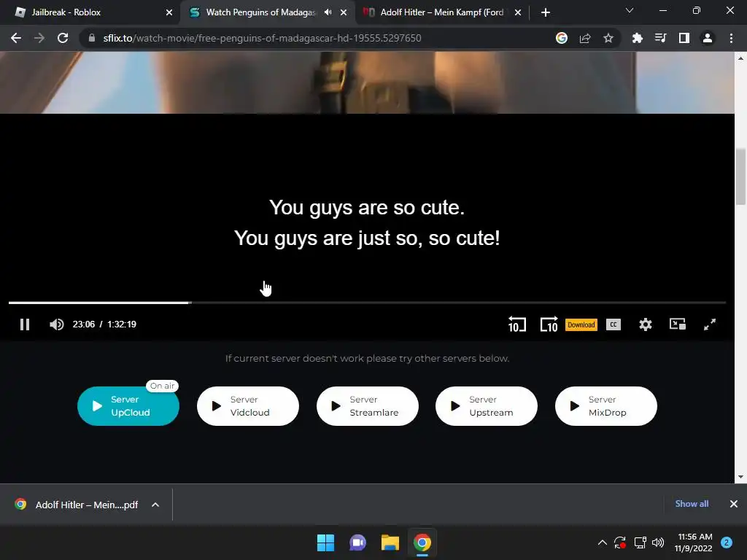Reload the current page
This screenshot has height=560, width=747.
click(x=63, y=38)
